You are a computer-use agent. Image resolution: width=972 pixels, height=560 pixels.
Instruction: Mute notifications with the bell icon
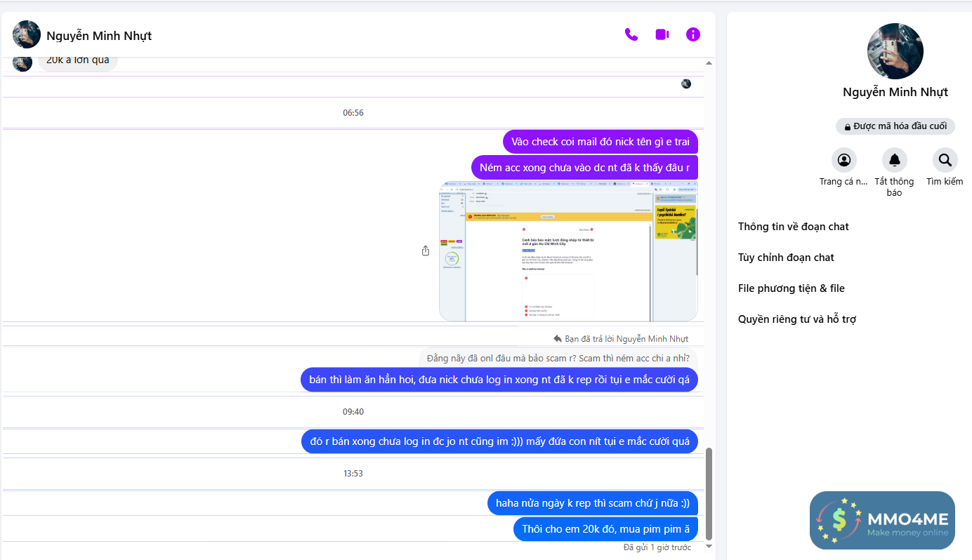point(894,160)
